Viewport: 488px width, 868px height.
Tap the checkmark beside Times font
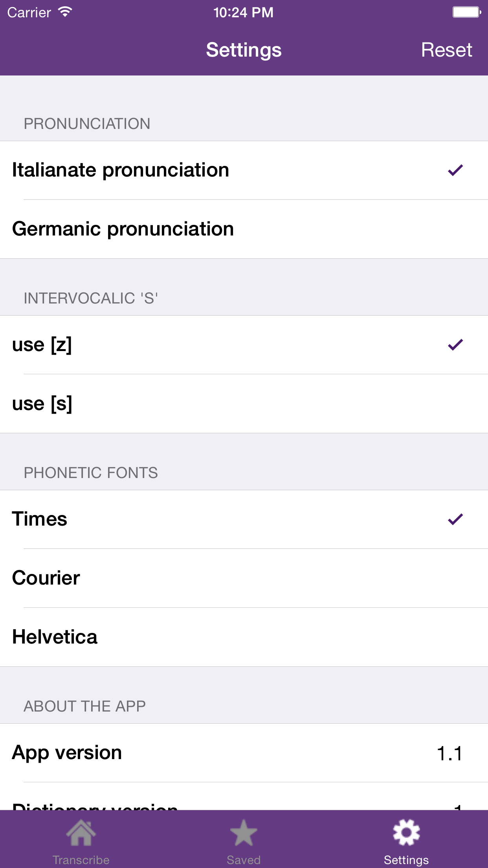[455, 519]
